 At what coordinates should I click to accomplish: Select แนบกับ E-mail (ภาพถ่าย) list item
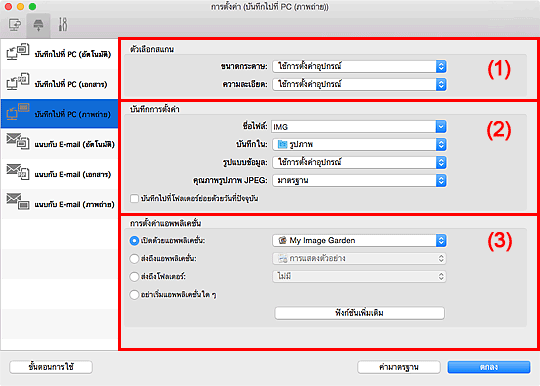tap(59, 204)
